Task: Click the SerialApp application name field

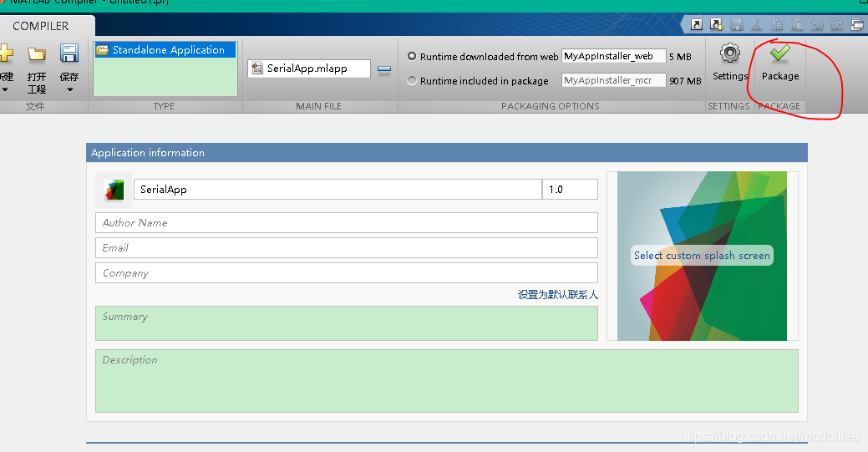Action: [338, 190]
